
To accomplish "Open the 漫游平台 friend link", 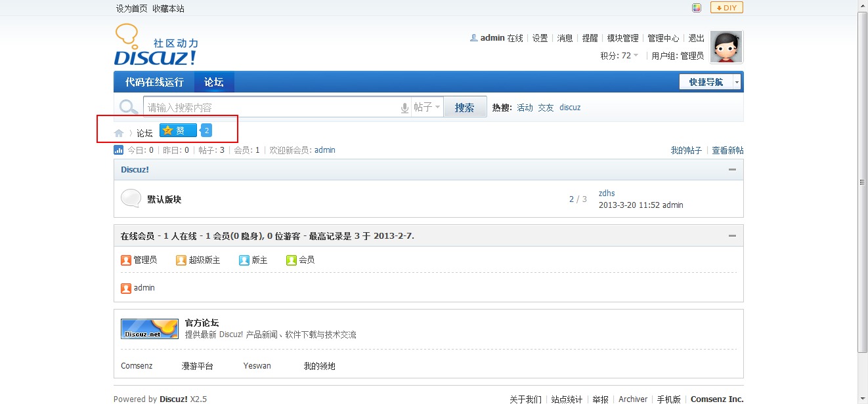I will (198, 366).
